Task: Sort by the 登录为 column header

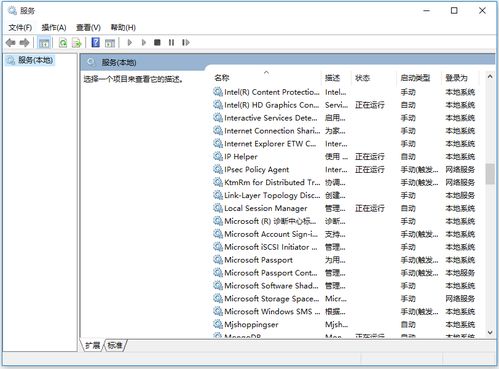Action: 460,78
